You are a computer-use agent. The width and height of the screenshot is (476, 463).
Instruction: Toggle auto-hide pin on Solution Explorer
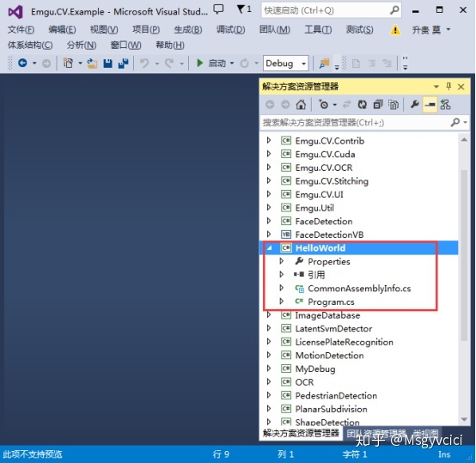point(449,87)
